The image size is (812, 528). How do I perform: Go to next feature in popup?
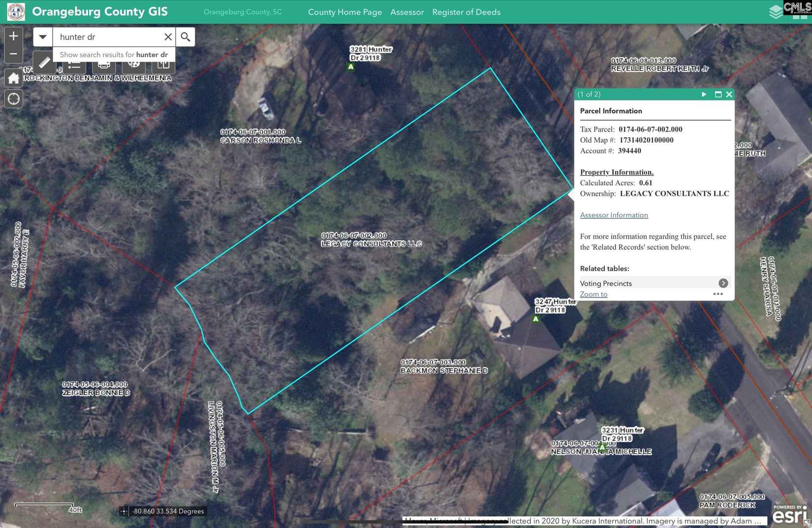click(x=704, y=94)
